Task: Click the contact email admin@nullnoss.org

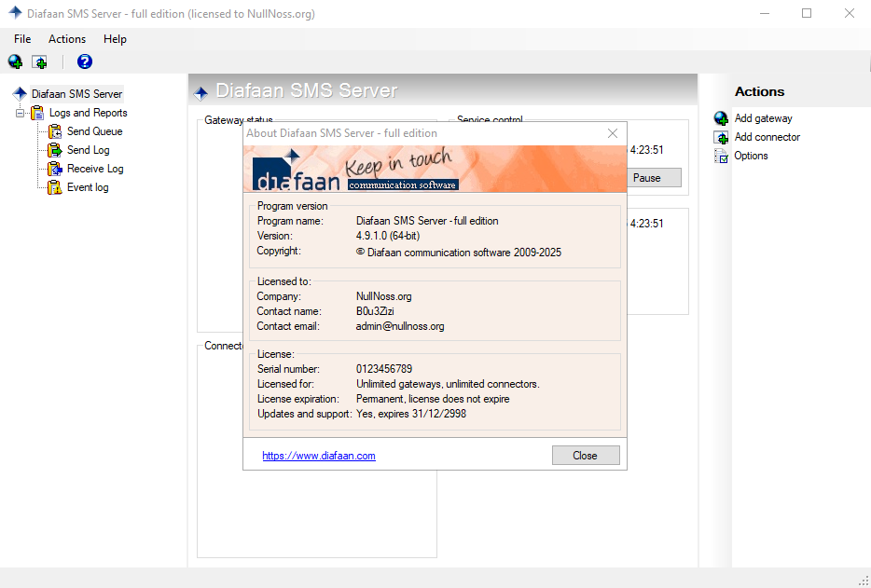Action: [x=400, y=326]
